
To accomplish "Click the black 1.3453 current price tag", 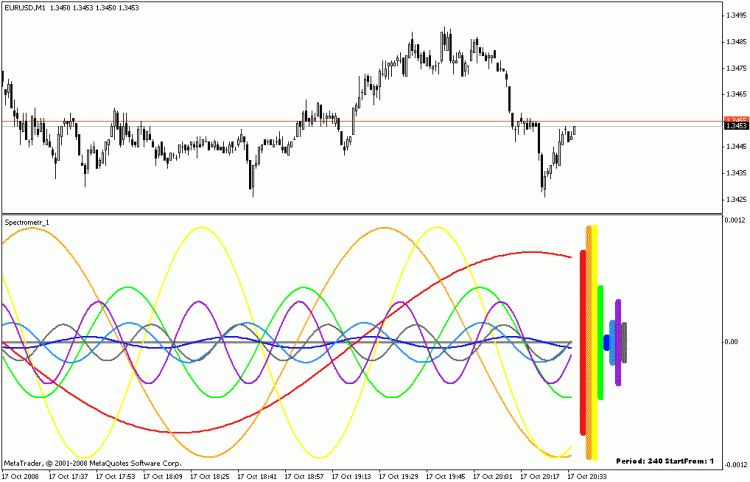I will tap(736, 126).
